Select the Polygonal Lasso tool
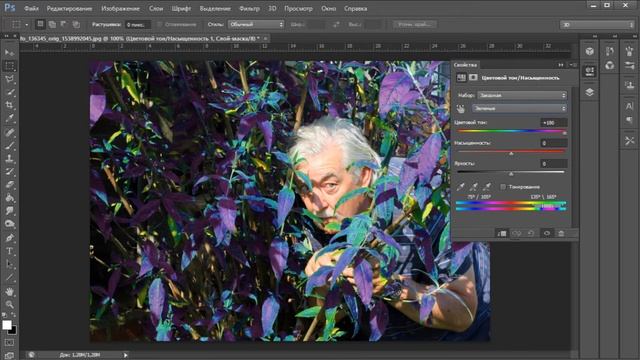The image size is (640, 360). (x=9, y=79)
